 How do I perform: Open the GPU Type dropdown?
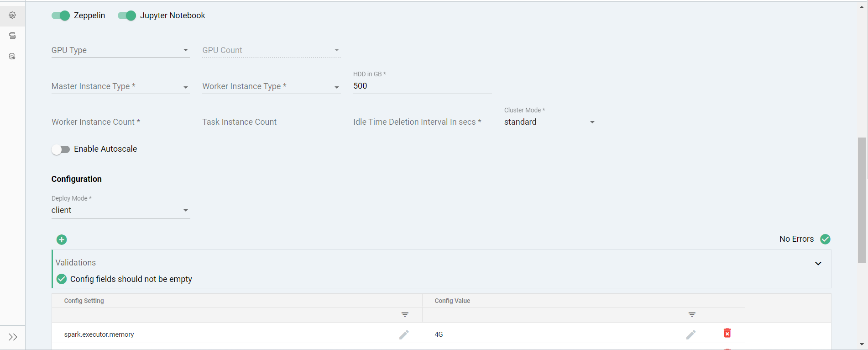tap(120, 50)
